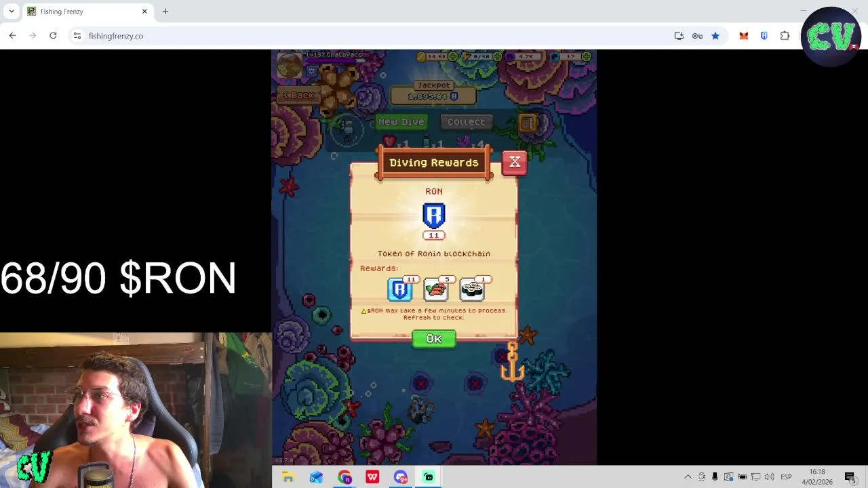Image resolution: width=868 pixels, height=488 pixels.
Task: Bookmark this page with the star
Action: pyautogui.click(x=715, y=36)
